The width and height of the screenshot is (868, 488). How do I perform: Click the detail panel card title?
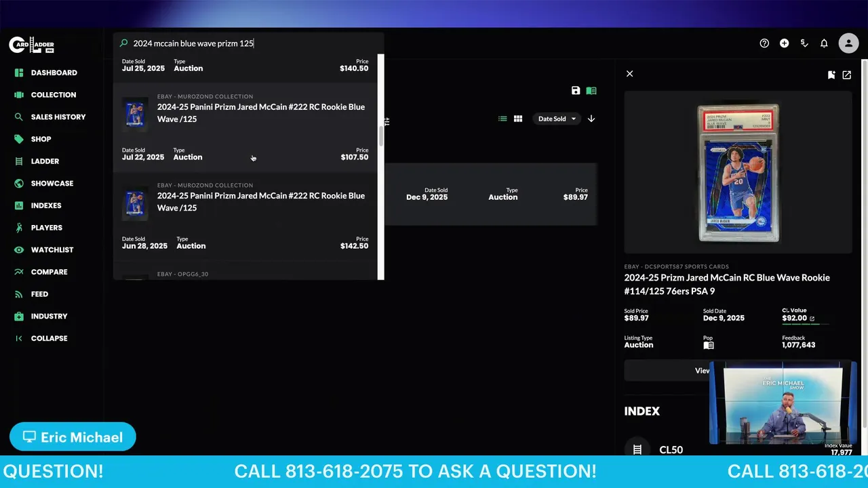click(x=727, y=284)
